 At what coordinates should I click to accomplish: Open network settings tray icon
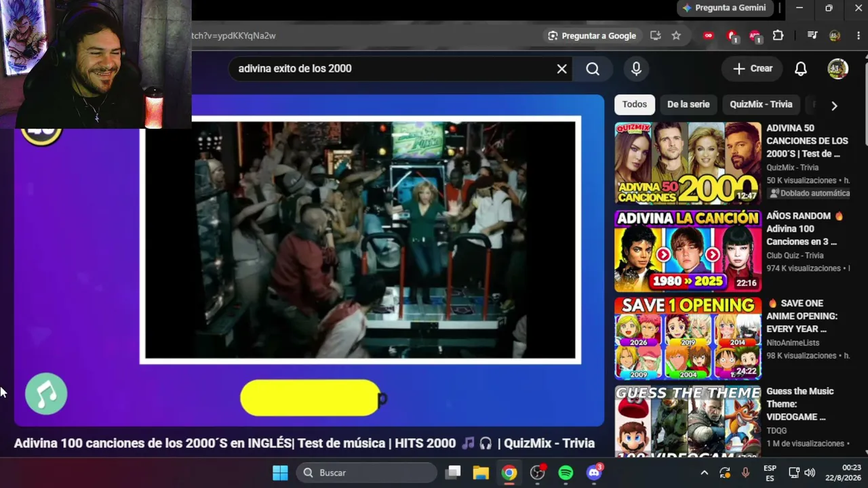[794, 473]
